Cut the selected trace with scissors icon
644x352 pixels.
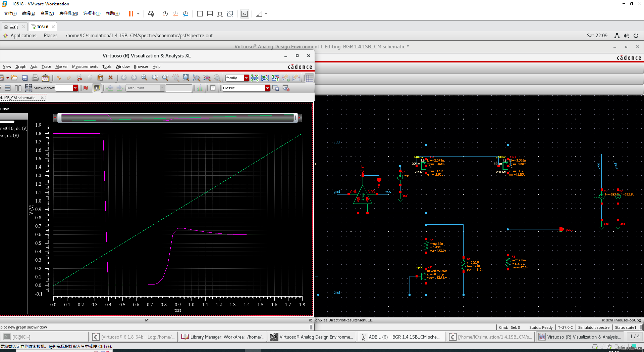point(79,78)
